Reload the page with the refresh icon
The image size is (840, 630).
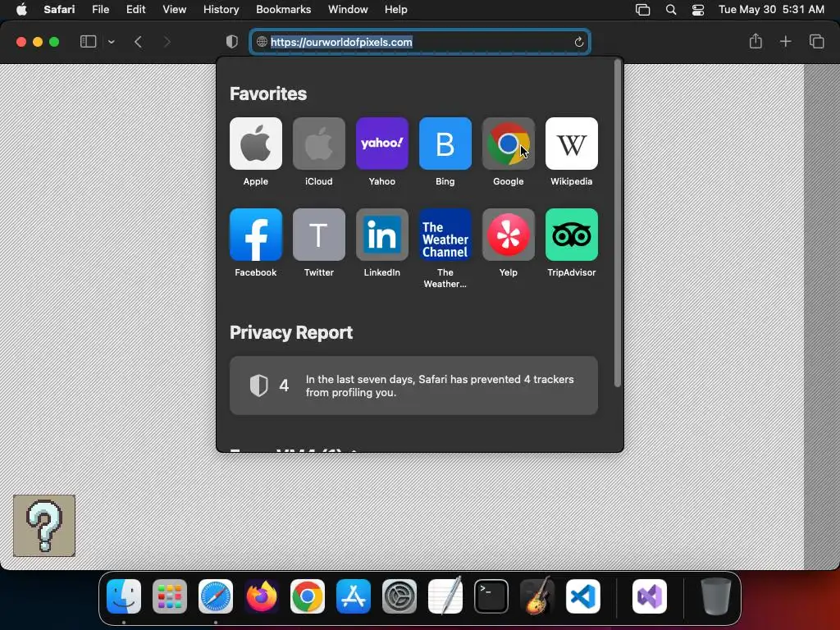[578, 42]
